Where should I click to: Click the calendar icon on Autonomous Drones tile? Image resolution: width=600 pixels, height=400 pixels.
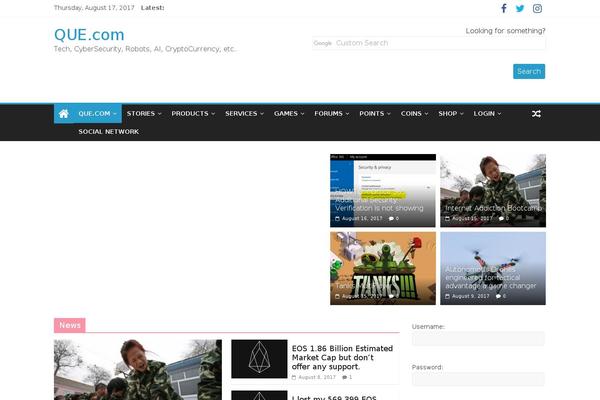(x=447, y=296)
